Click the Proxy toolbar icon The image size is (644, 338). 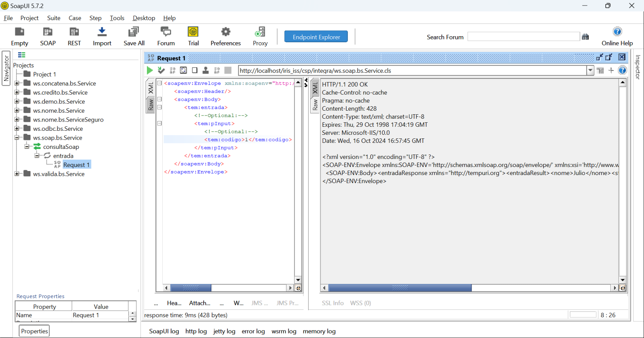(260, 32)
